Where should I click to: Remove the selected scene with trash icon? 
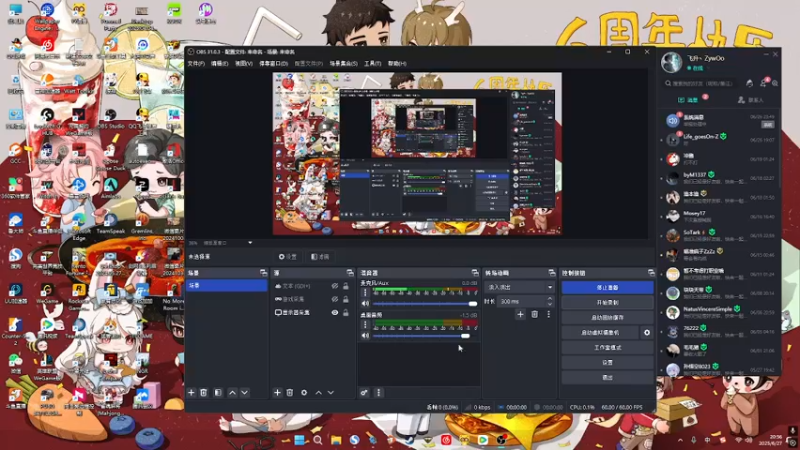204,393
